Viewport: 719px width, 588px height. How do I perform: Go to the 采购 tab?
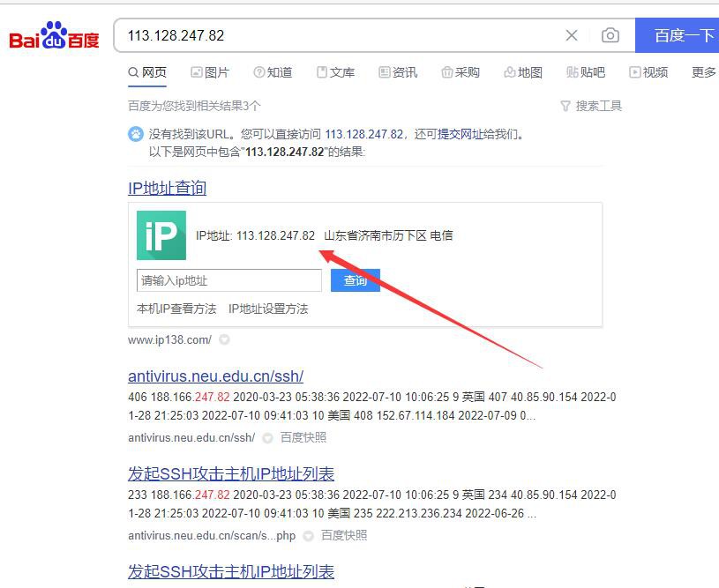pyautogui.click(x=460, y=72)
